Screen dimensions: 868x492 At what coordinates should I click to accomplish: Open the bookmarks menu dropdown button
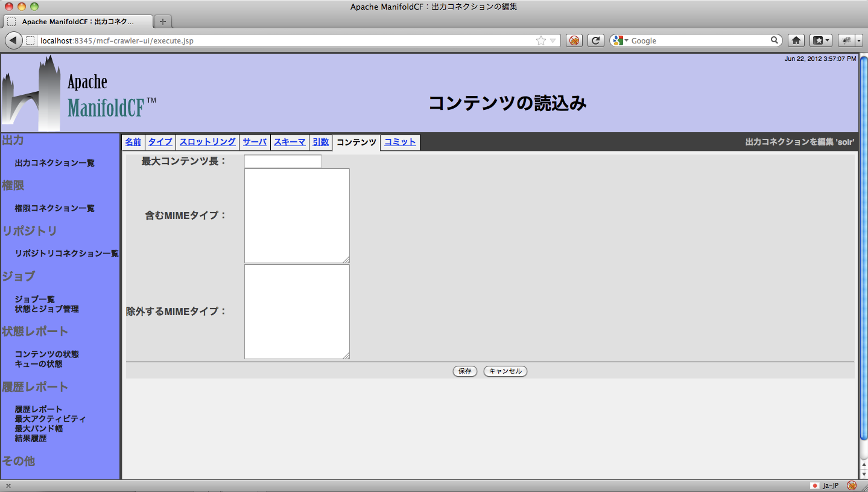click(820, 40)
